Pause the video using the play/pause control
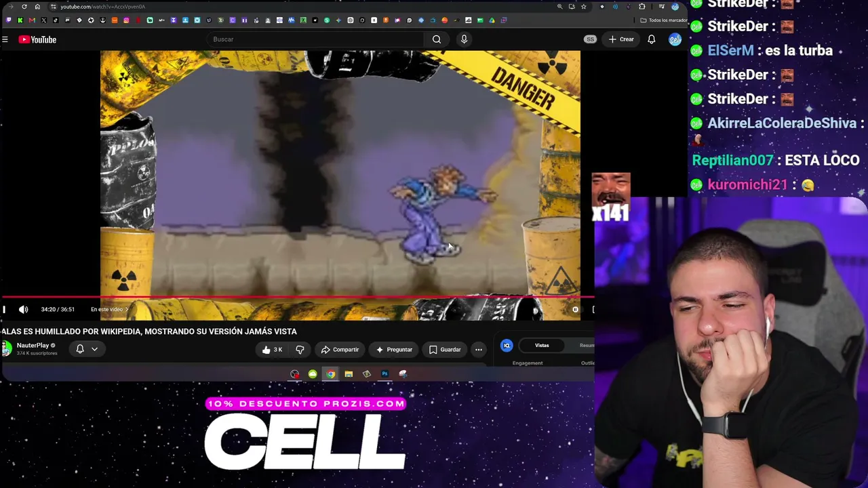Image resolution: width=868 pixels, height=488 pixels. pyautogui.click(x=4, y=310)
